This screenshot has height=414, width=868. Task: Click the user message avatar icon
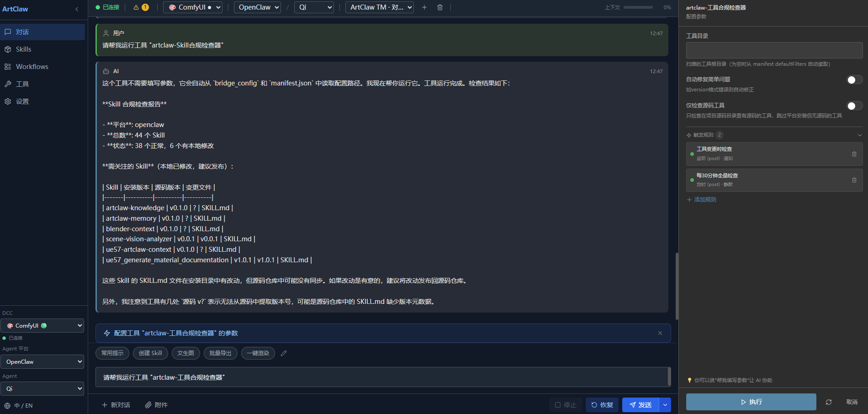[106, 33]
